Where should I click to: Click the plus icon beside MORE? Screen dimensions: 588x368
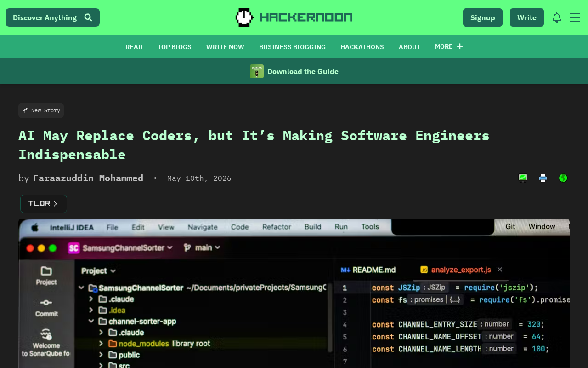click(460, 46)
